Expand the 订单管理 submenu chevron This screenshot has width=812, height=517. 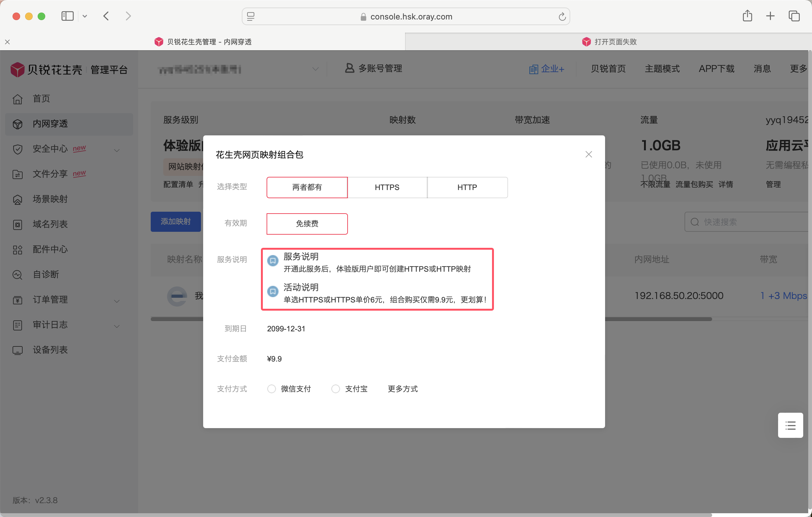117,301
